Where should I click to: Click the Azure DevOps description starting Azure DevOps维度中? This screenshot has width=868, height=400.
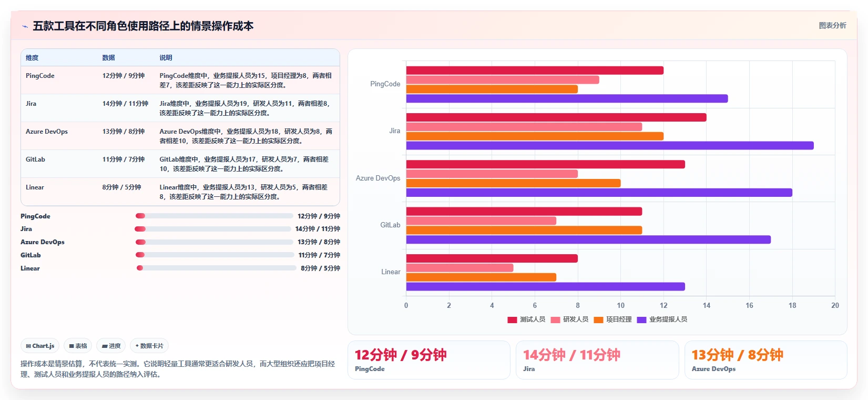click(x=246, y=136)
